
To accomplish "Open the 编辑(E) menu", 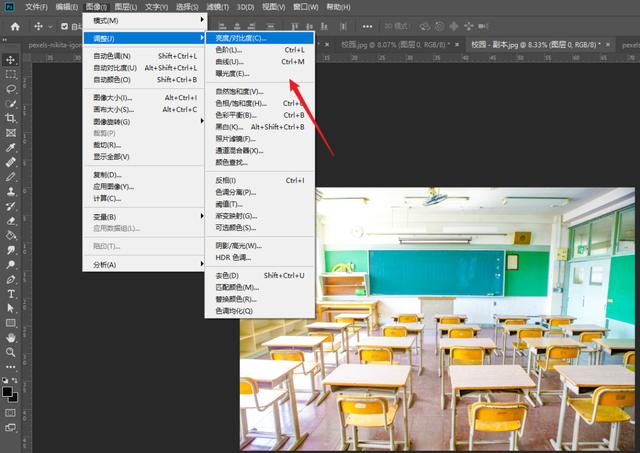I will pyautogui.click(x=67, y=7).
